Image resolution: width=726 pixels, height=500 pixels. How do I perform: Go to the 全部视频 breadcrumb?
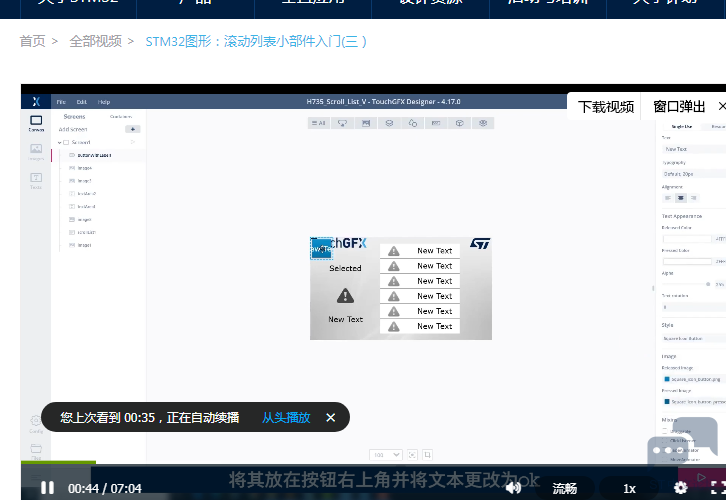95,41
